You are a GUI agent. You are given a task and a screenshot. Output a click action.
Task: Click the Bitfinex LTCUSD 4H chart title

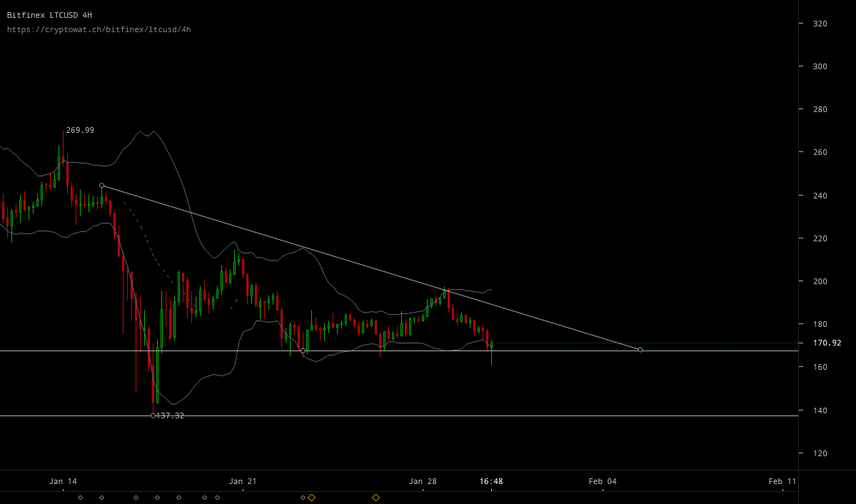coord(49,15)
